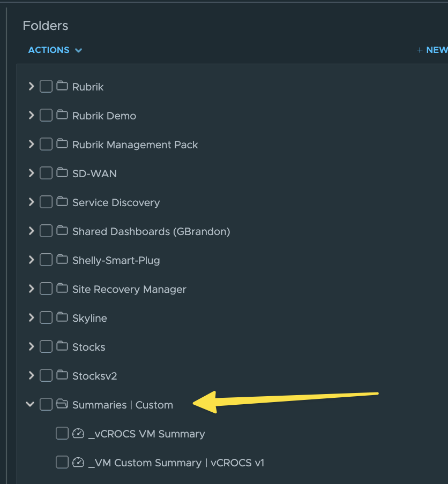Click the New button
This screenshot has height=484, width=448.
click(433, 50)
